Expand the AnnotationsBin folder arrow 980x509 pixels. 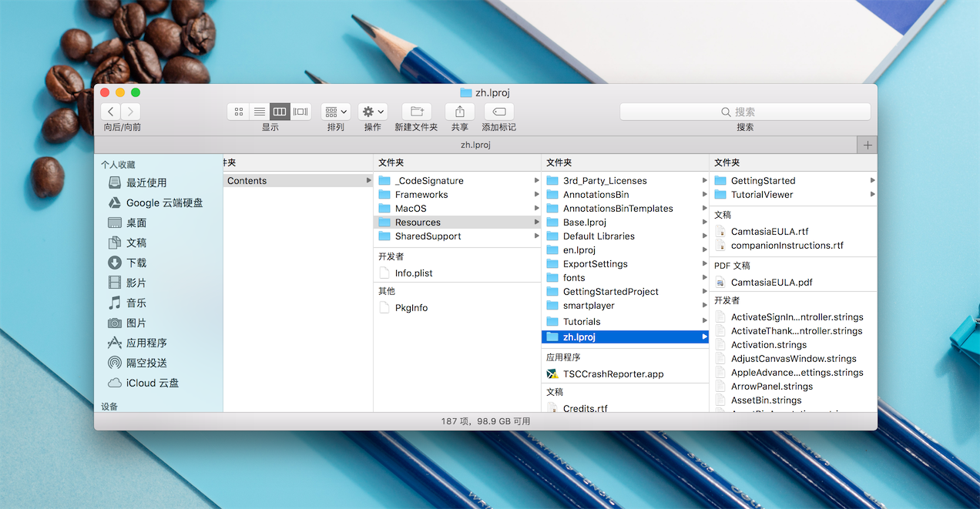[704, 195]
